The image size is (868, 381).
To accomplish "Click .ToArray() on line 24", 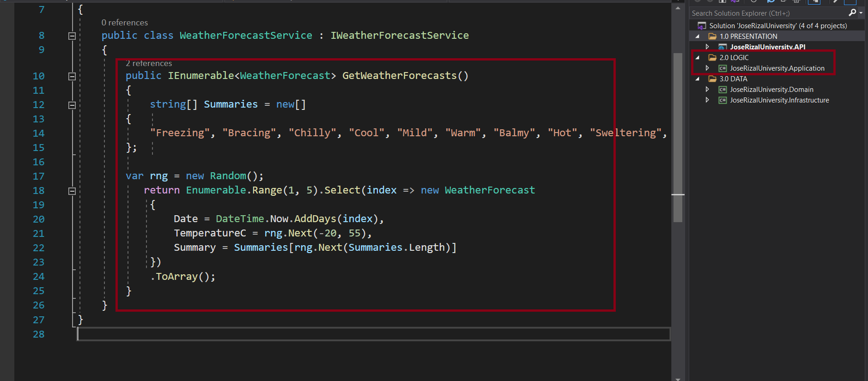I will click(x=182, y=277).
